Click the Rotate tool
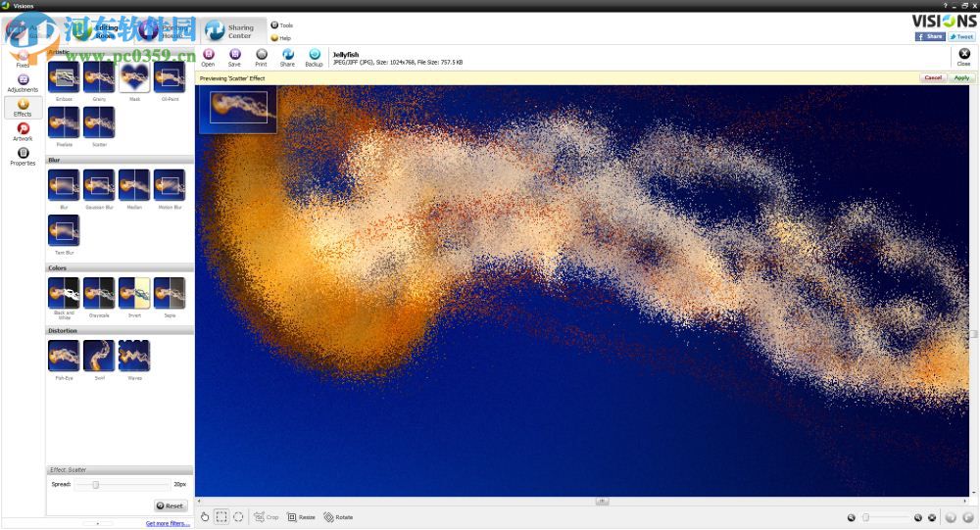 (x=338, y=517)
